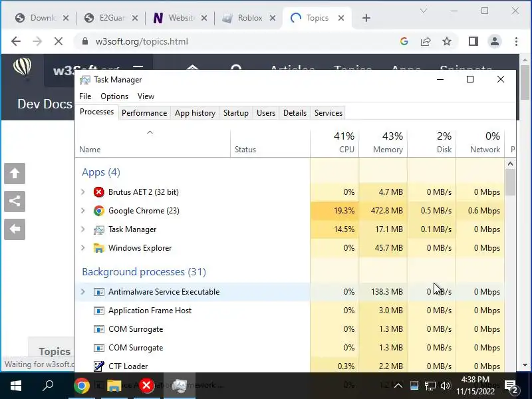Click the Brutus AET 2 process icon
The width and height of the screenshot is (532, 399).
tap(98, 192)
